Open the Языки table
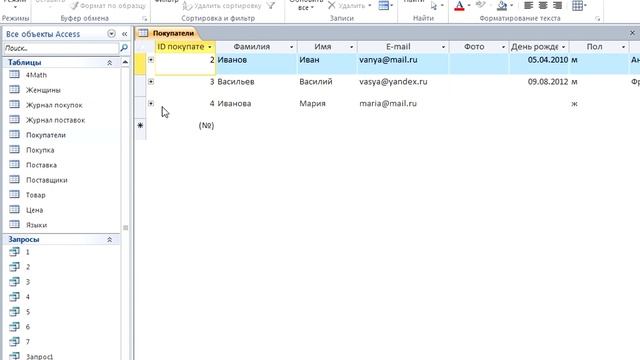The image size is (640, 360). point(36,225)
